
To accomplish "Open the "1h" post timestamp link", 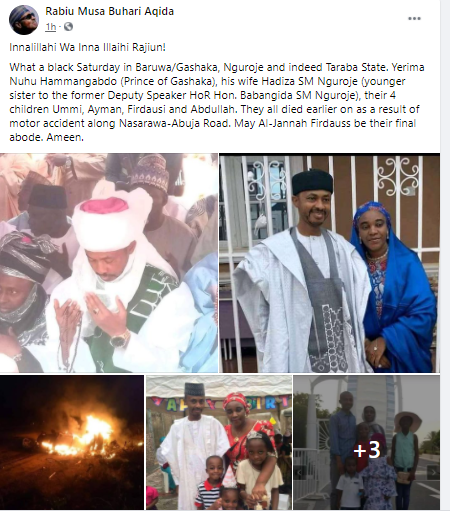I will click(x=51, y=27).
